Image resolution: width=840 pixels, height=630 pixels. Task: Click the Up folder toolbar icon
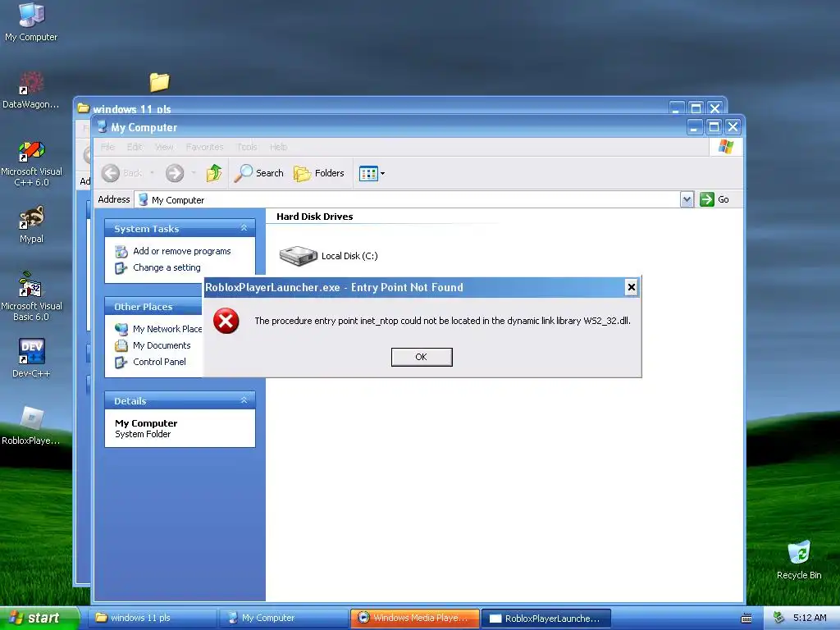[x=214, y=173]
